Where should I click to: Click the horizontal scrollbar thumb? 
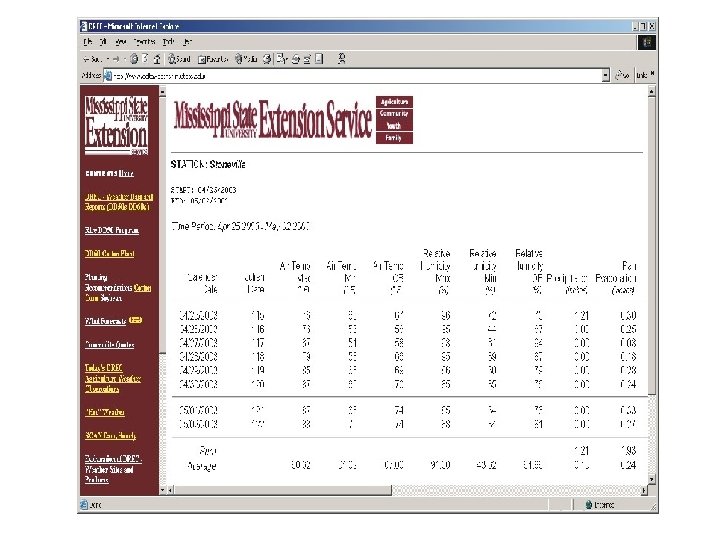click(283, 490)
